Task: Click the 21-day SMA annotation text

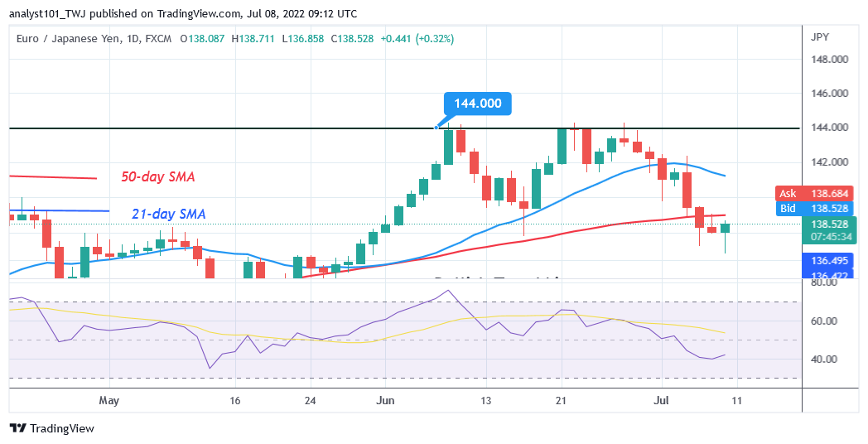Action: point(168,214)
